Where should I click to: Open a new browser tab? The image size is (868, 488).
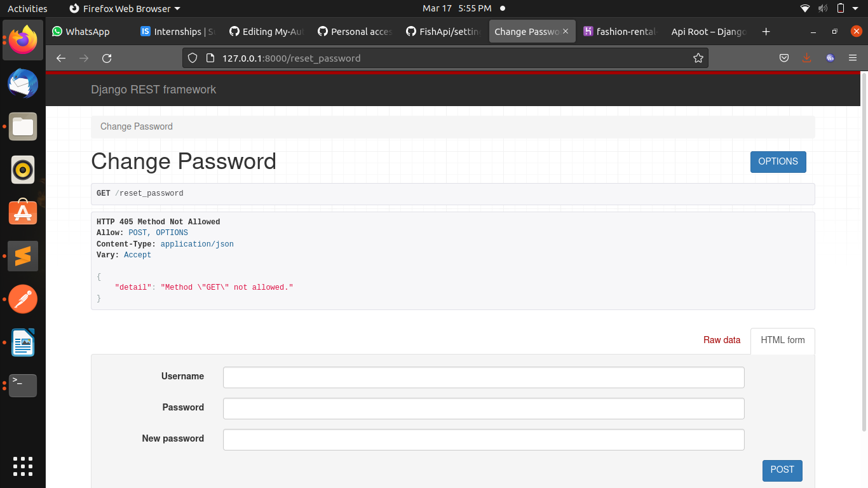pyautogui.click(x=766, y=31)
